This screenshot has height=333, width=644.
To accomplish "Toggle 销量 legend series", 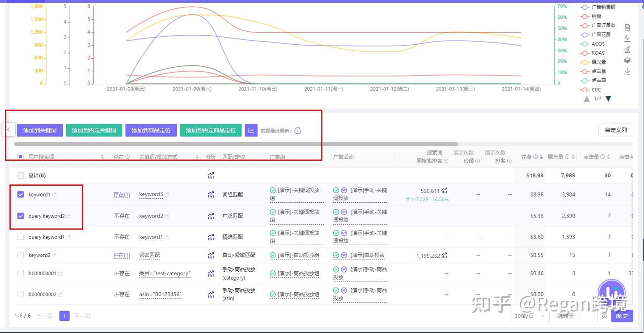I will pos(591,17).
